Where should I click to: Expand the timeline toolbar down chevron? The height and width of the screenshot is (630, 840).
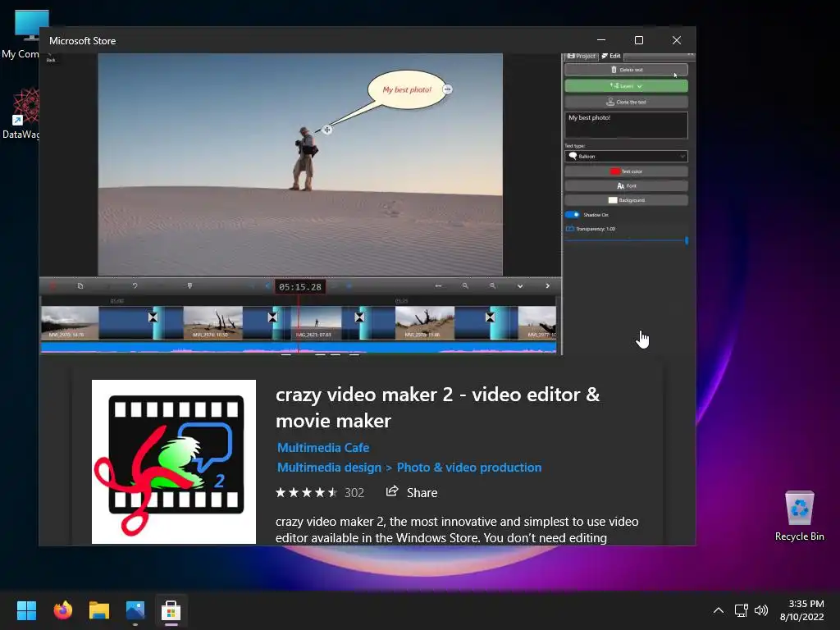pyautogui.click(x=519, y=286)
